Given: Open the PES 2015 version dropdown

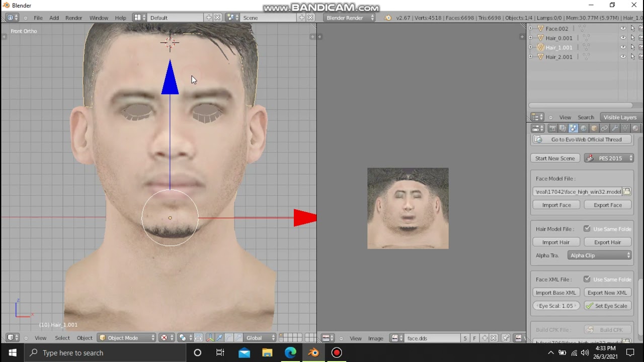Looking at the screenshot, I should (609, 158).
